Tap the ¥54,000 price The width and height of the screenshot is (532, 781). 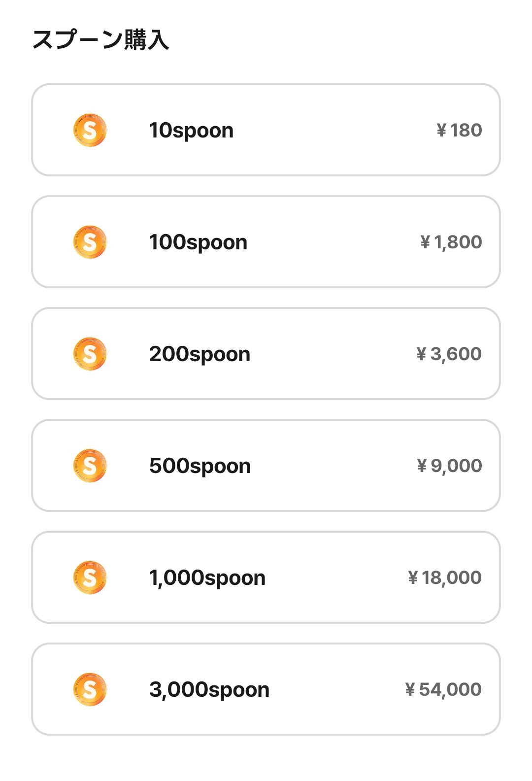coord(443,689)
